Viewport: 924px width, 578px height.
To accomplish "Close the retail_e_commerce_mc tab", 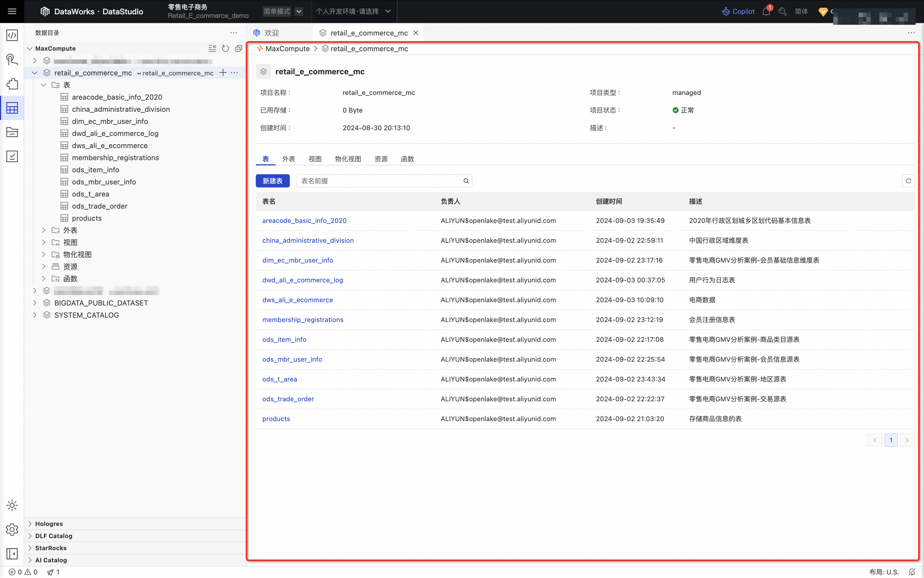I will point(416,33).
